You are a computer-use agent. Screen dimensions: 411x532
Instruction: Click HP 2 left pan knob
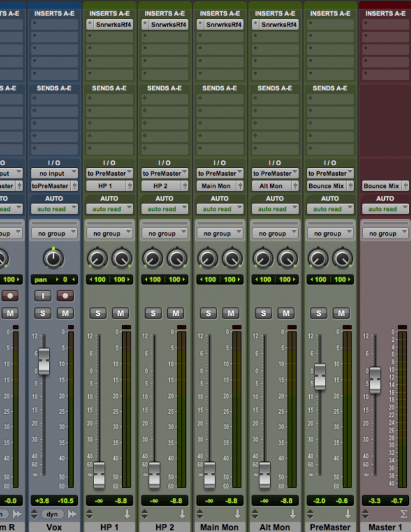coord(153,258)
